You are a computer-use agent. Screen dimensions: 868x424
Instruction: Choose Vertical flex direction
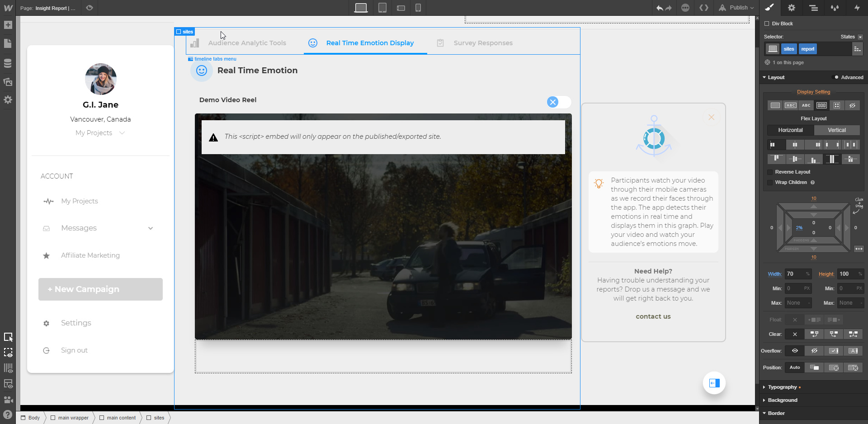click(x=837, y=130)
